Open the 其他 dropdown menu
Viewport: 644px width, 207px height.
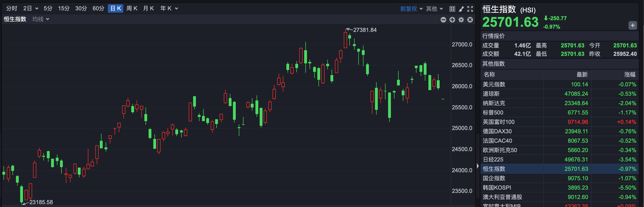point(434,9)
